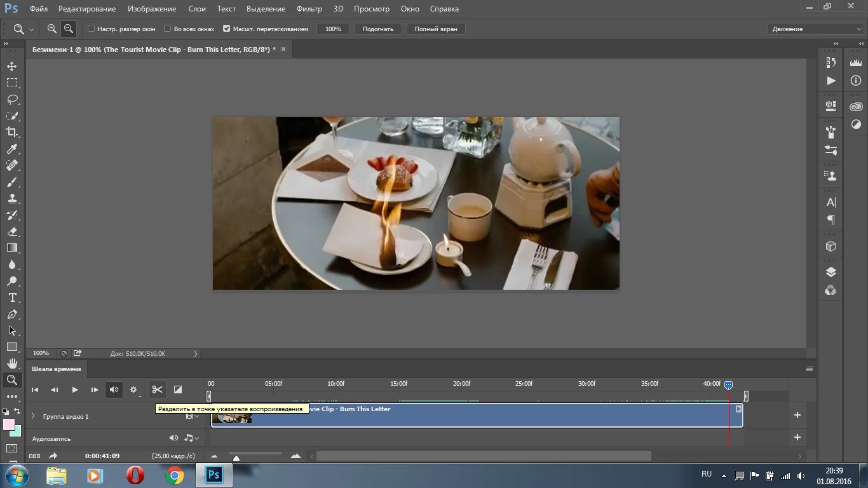Select the Pen tool
This screenshot has width=868, height=488.
(12, 314)
